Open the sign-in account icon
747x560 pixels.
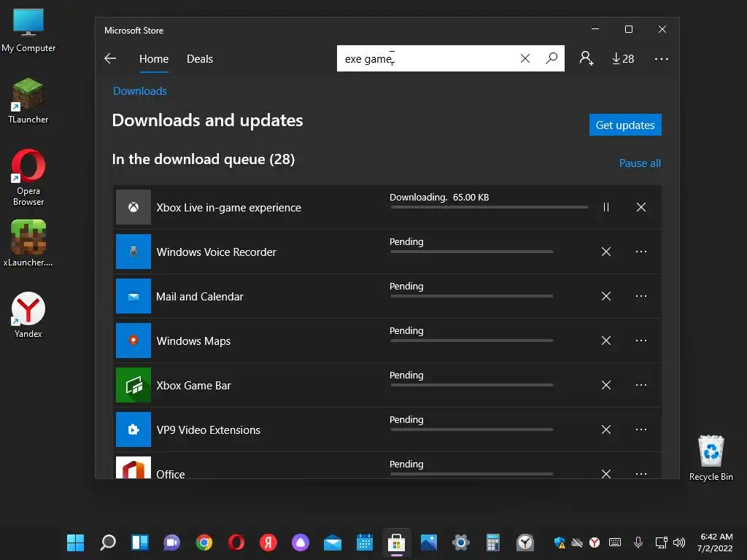click(587, 58)
